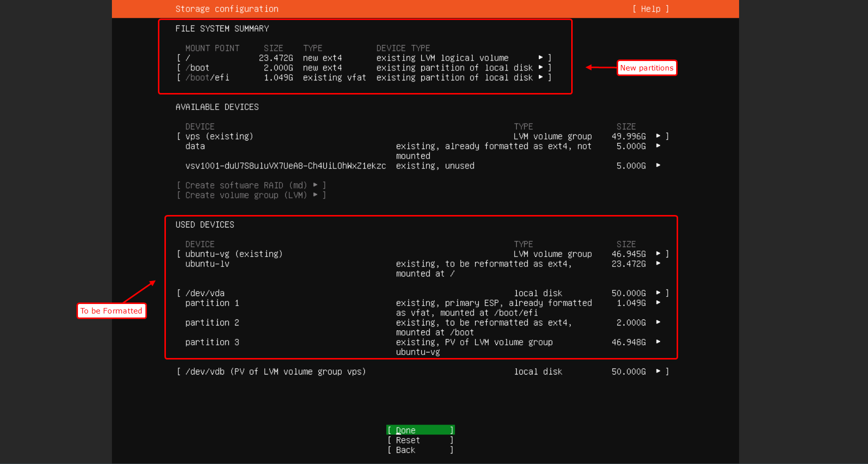
Task: Select the ubuntu-lv row
Action: click(x=422, y=268)
